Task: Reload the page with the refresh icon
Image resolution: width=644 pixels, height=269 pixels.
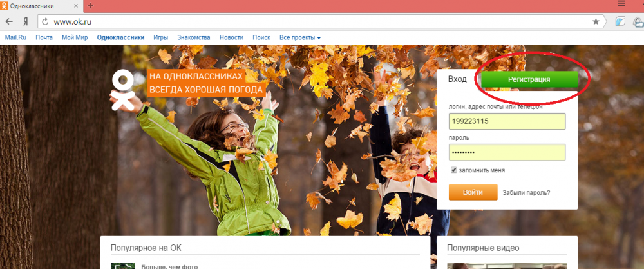Action: [46, 22]
